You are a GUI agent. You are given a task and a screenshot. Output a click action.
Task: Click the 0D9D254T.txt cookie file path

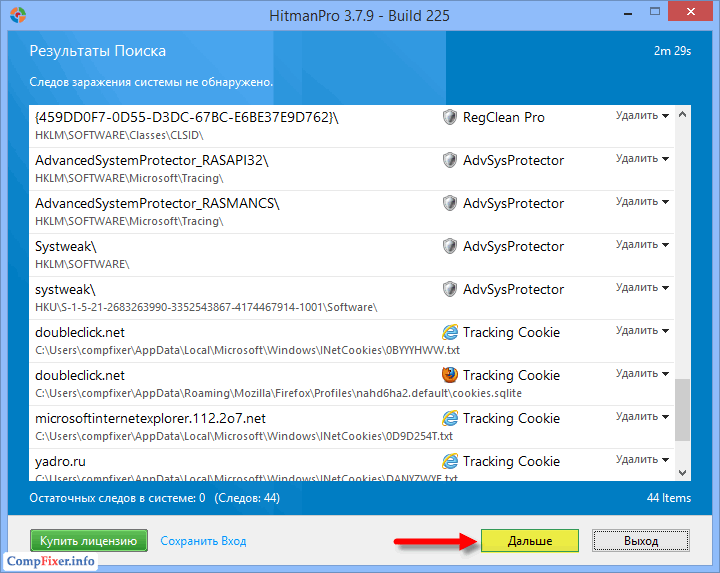tap(244, 436)
